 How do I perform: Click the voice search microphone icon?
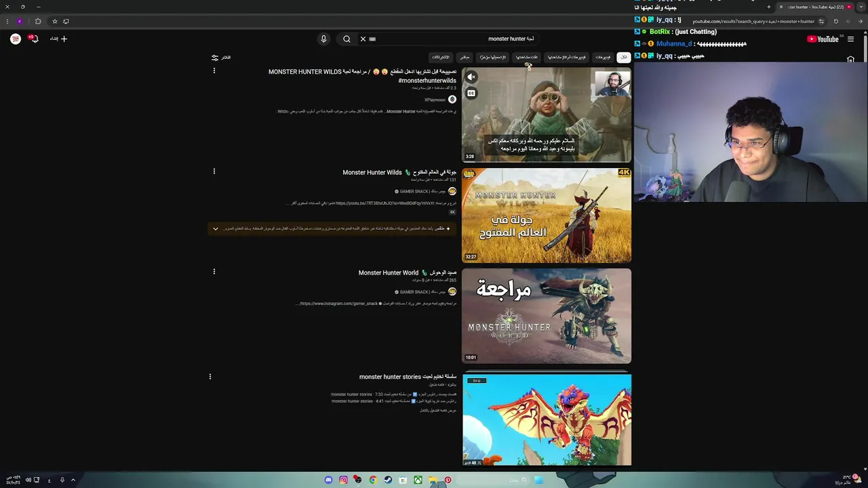[x=323, y=39]
